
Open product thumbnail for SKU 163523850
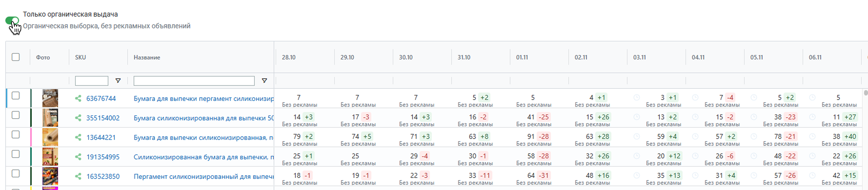click(x=50, y=176)
